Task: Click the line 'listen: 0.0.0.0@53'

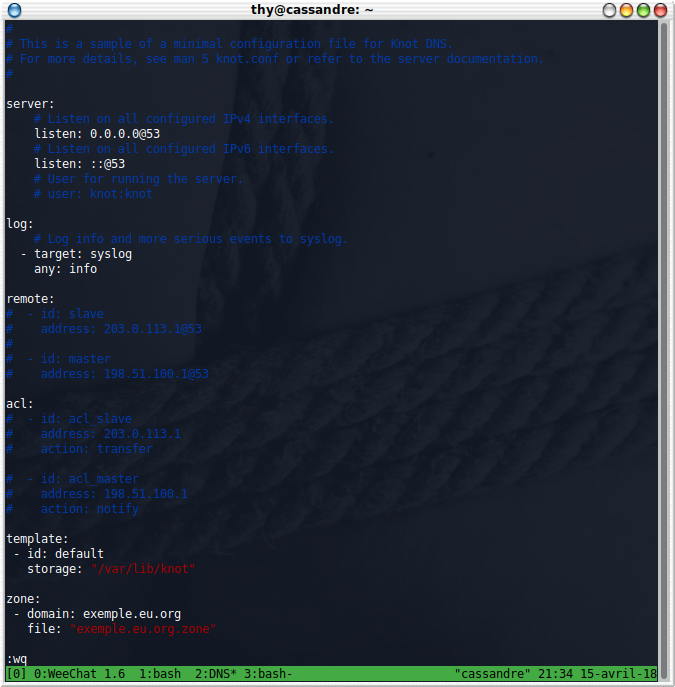Action: [x=97, y=134]
